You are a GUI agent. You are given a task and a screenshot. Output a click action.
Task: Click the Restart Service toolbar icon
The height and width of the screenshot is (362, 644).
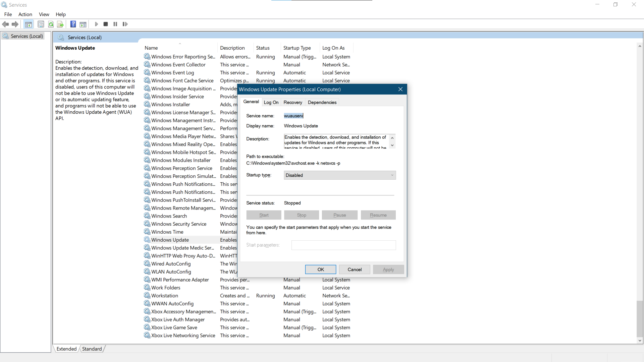[125, 24]
